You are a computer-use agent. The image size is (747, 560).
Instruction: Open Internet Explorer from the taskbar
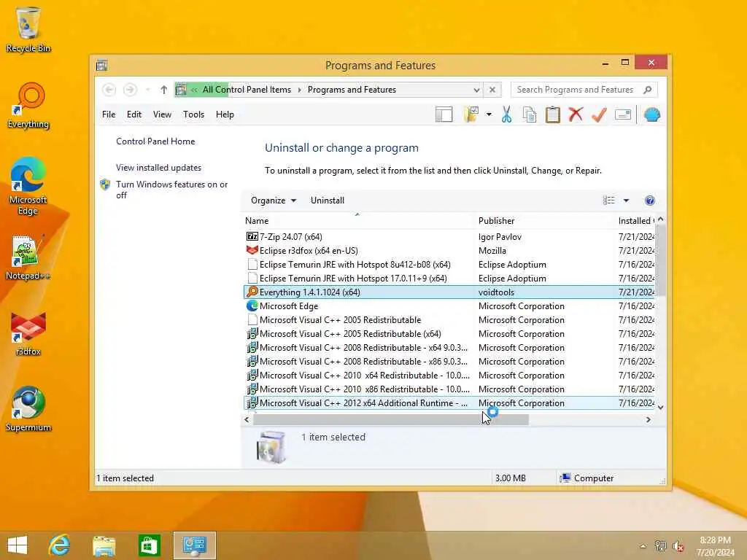pos(60,545)
